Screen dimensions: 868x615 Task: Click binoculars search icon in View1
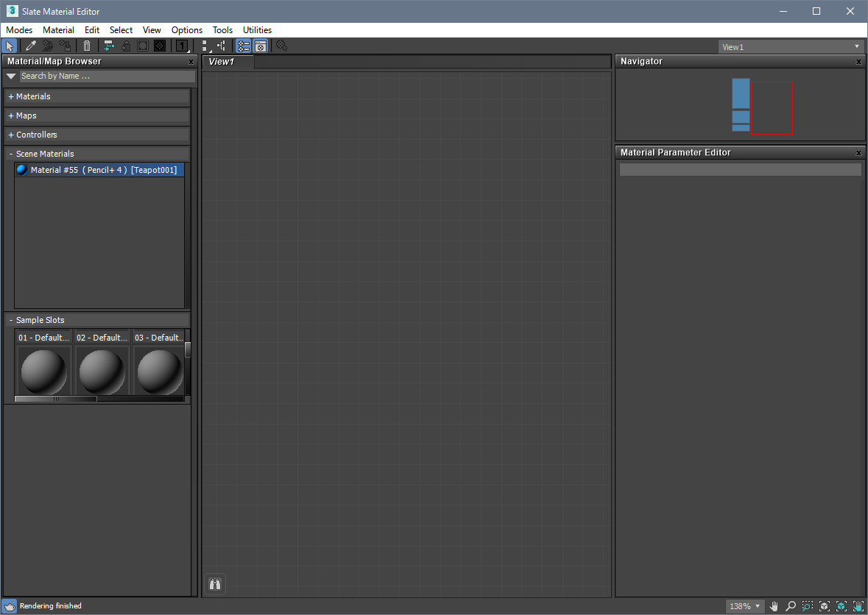tap(215, 585)
